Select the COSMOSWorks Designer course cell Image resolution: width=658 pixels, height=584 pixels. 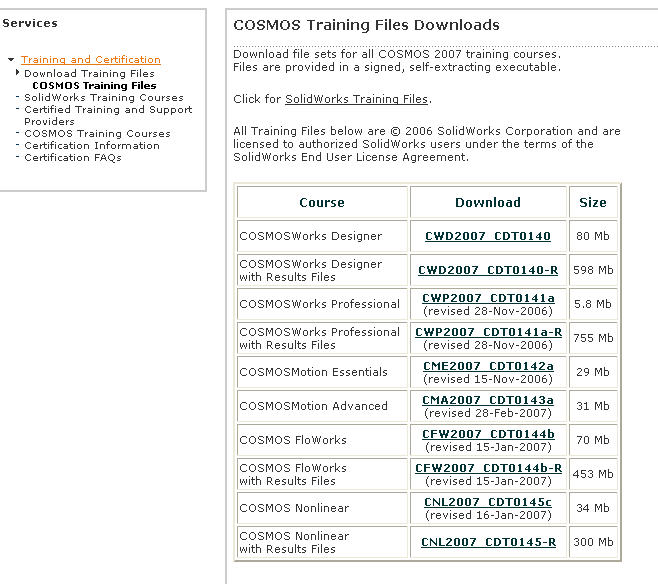tap(322, 236)
